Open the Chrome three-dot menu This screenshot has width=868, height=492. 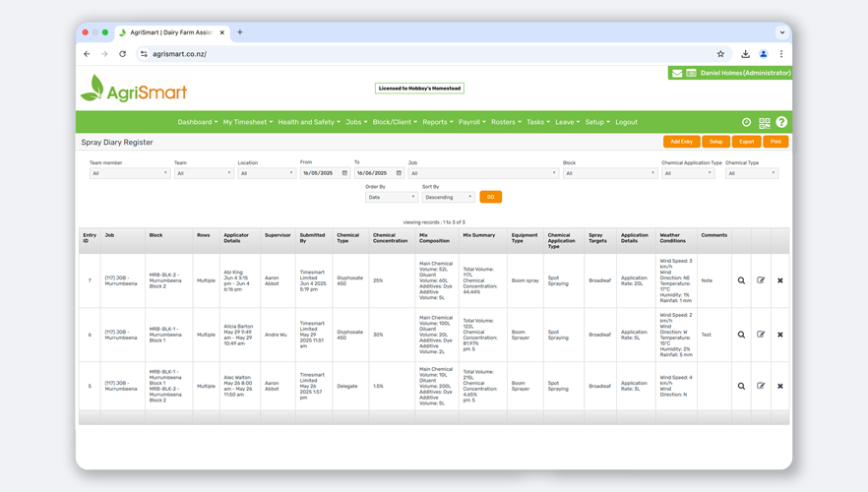coord(781,54)
